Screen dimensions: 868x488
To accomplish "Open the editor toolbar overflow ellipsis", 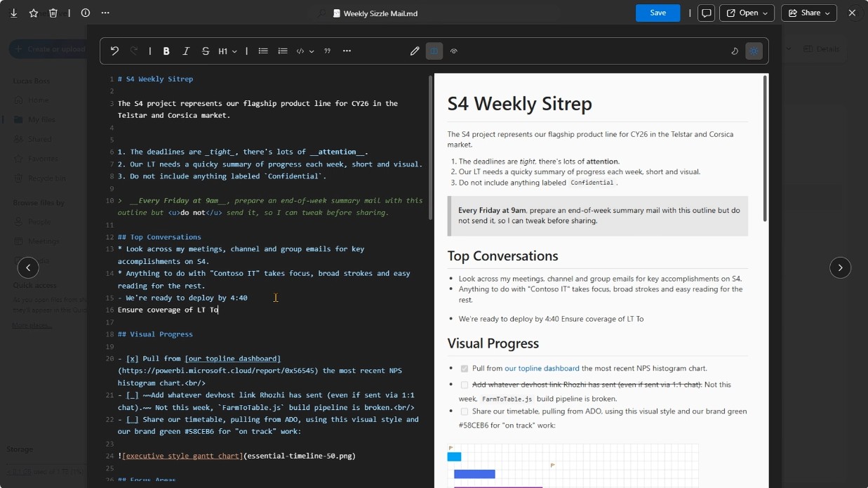I will (x=347, y=51).
